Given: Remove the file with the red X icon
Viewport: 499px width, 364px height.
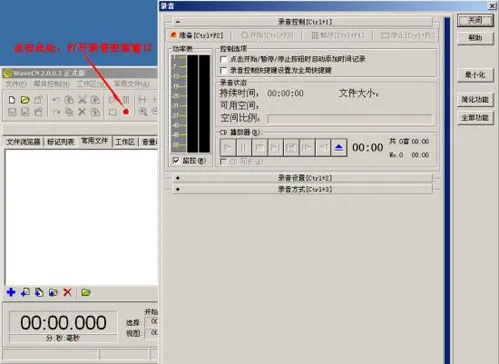Looking at the screenshot, I should coord(67,292).
